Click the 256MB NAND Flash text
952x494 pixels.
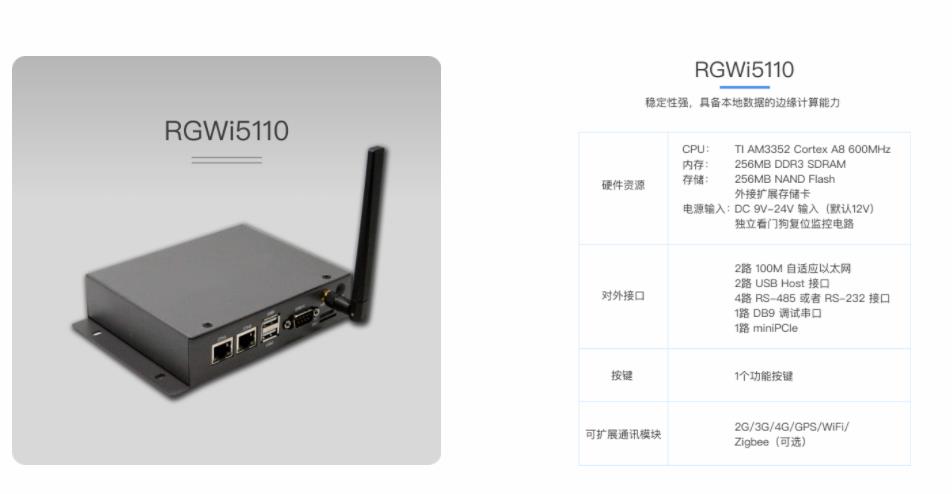784,179
